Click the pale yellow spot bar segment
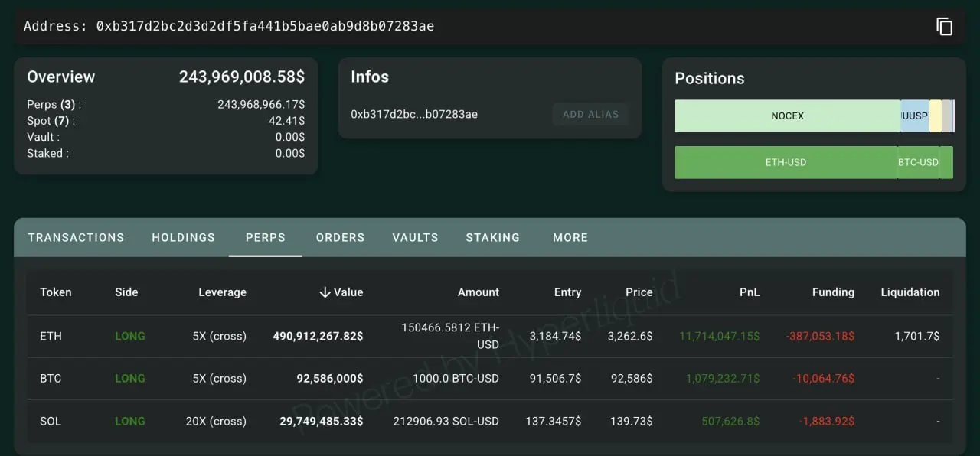The height and width of the screenshot is (456, 980). [x=935, y=116]
